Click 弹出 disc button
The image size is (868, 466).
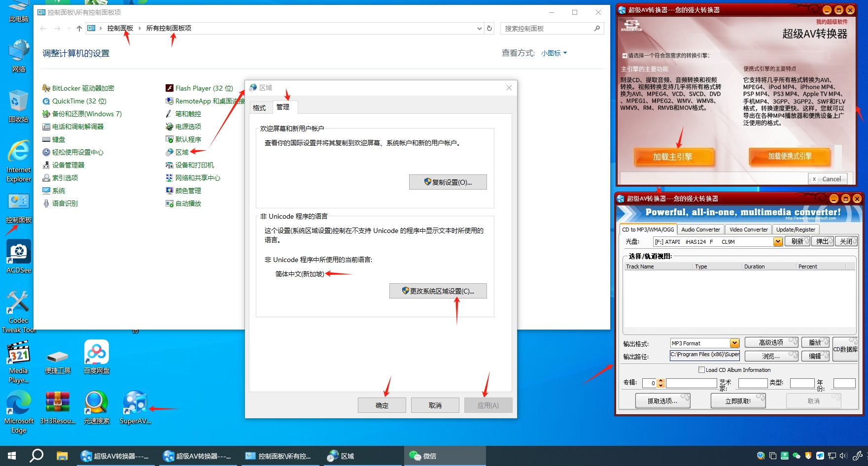pos(822,241)
